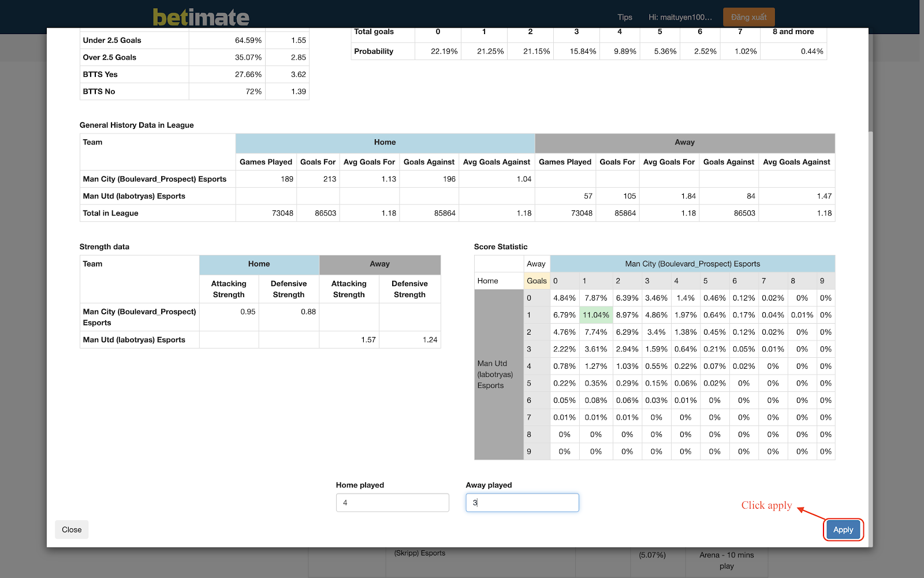Viewport: 924px width, 578px height.
Task: Click the 1.57 away attacking strength value
Action: (x=368, y=340)
